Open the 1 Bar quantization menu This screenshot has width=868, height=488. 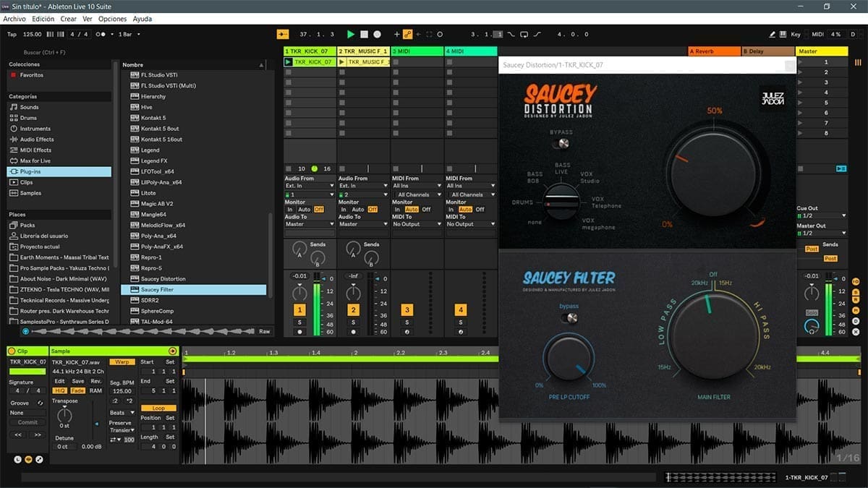click(x=129, y=34)
